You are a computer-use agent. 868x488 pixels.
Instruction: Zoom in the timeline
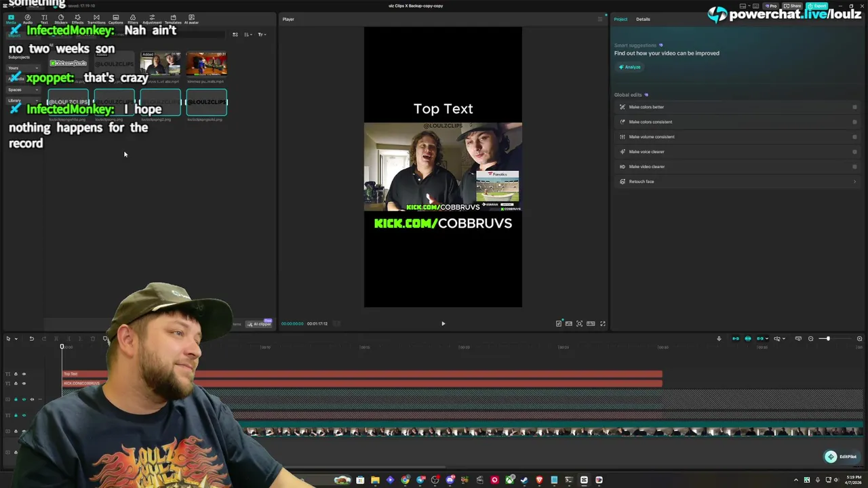pyautogui.click(x=859, y=338)
